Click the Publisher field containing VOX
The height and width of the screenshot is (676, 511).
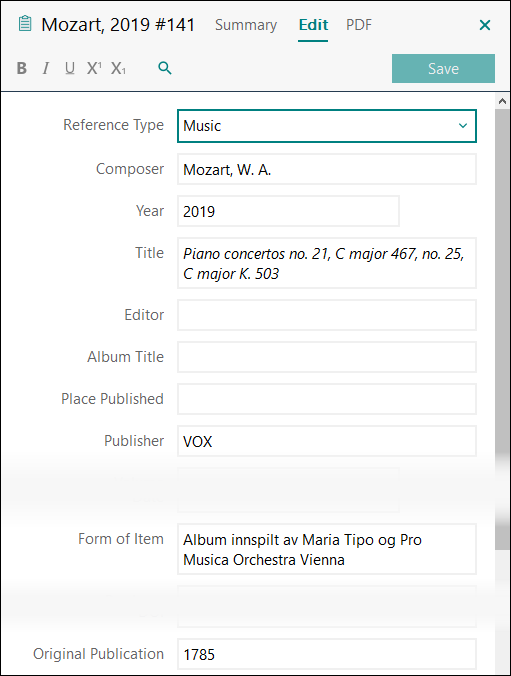pyautogui.click(x=326, y=441)
